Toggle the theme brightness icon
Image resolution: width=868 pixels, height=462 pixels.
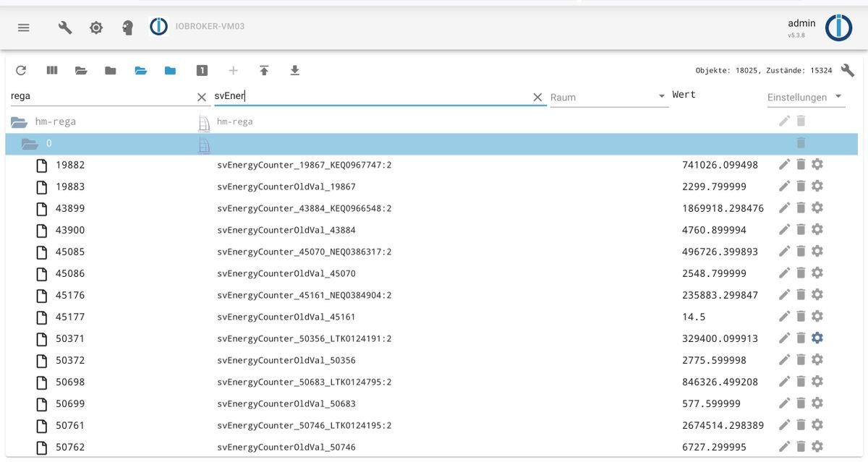(96, 27)
